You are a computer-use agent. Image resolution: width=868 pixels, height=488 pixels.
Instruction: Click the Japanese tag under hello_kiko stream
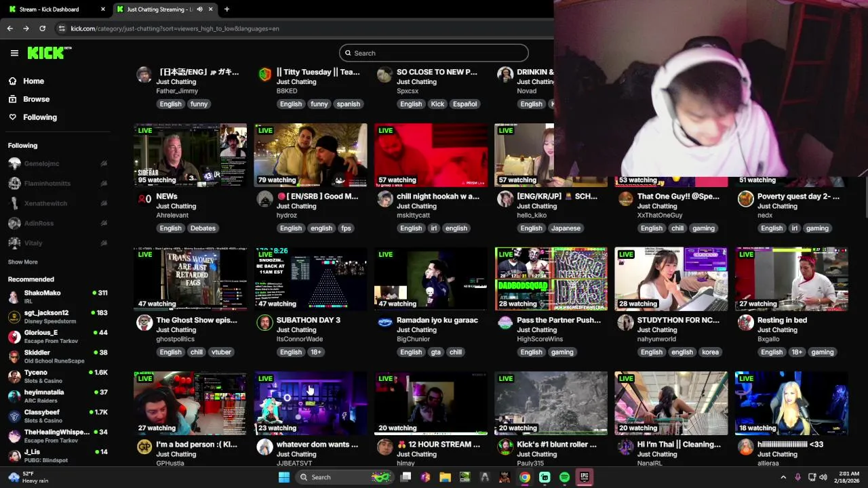pyautogui.click(x=566, y=228)
